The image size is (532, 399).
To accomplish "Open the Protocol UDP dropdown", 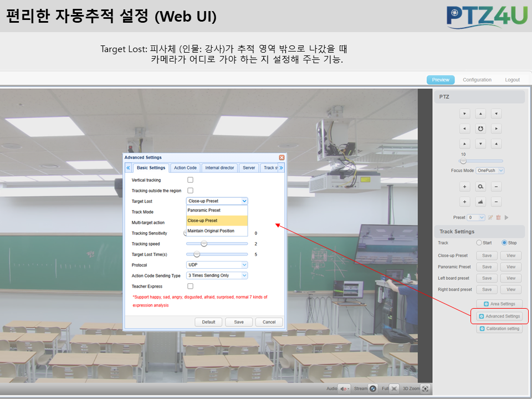I will tap(217, 265).
